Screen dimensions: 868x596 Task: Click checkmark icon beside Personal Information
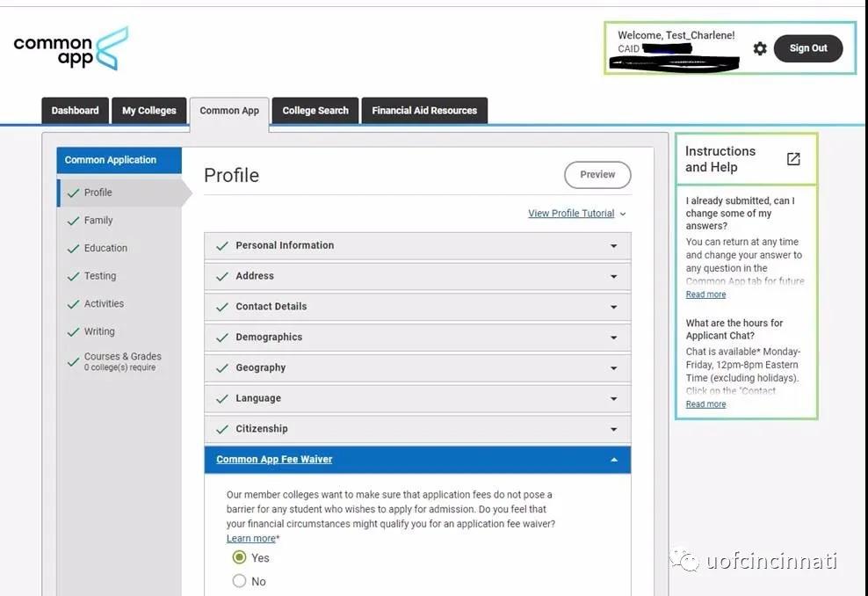[x=222, y=245]
